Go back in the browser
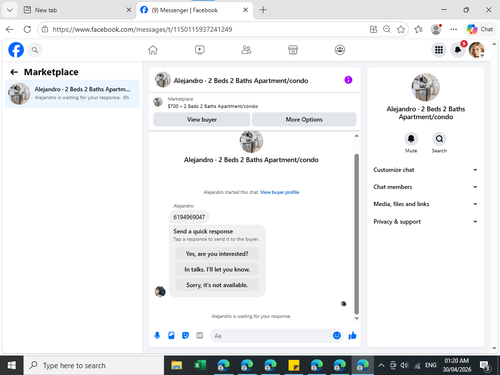This screenshot has width=500, height=375. point(10,29)
